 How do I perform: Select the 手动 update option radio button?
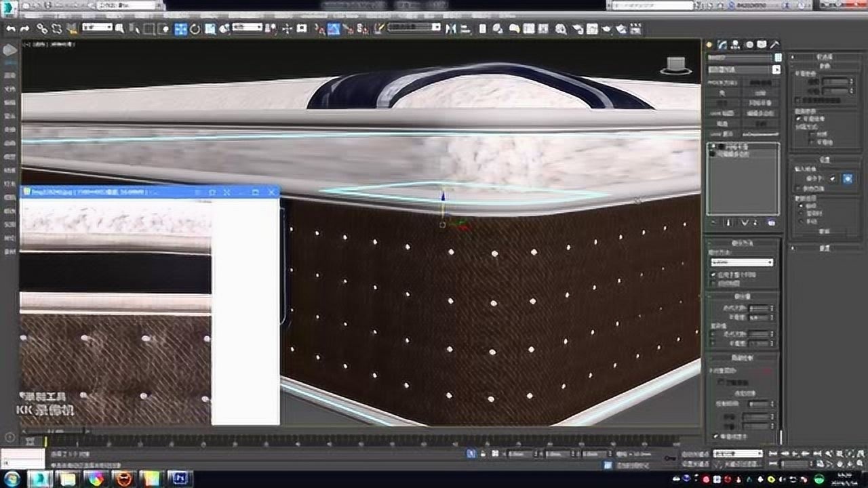click(x=802, y=221)
